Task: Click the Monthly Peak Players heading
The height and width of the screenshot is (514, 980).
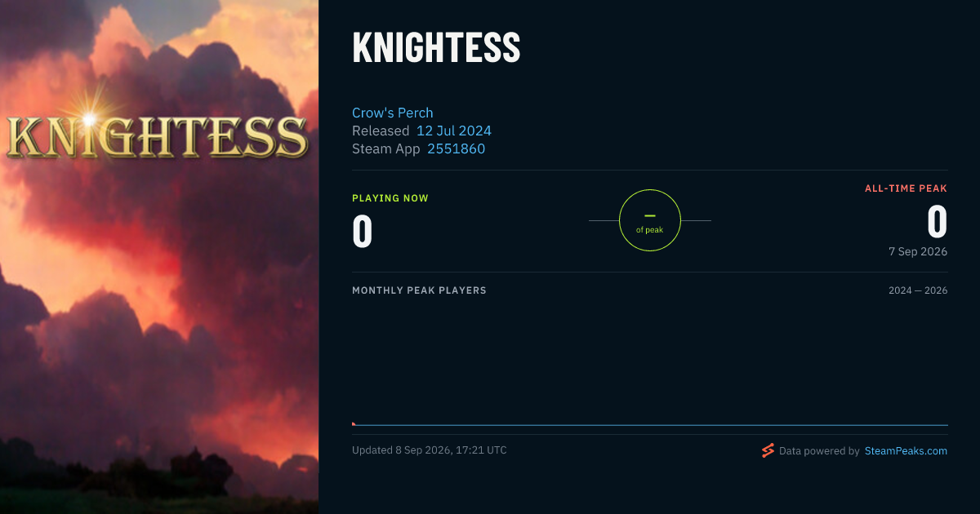Action: click(x=419, y=290)
